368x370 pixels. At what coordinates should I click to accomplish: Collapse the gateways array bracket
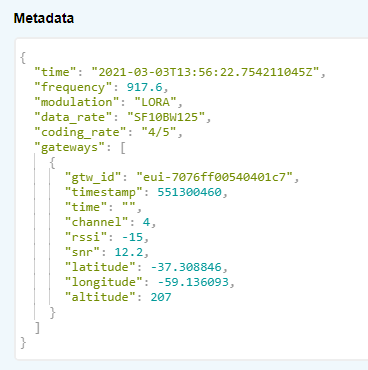click(123, 147)
